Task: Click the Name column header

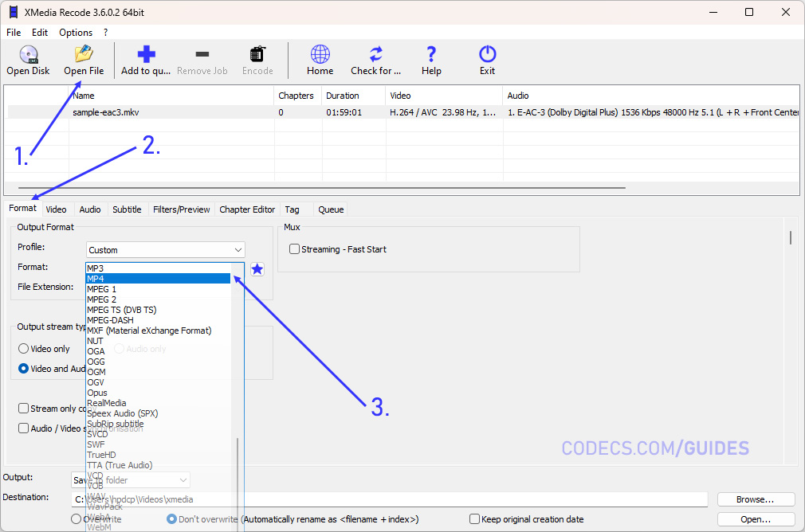Action: [x=171, y=96]
